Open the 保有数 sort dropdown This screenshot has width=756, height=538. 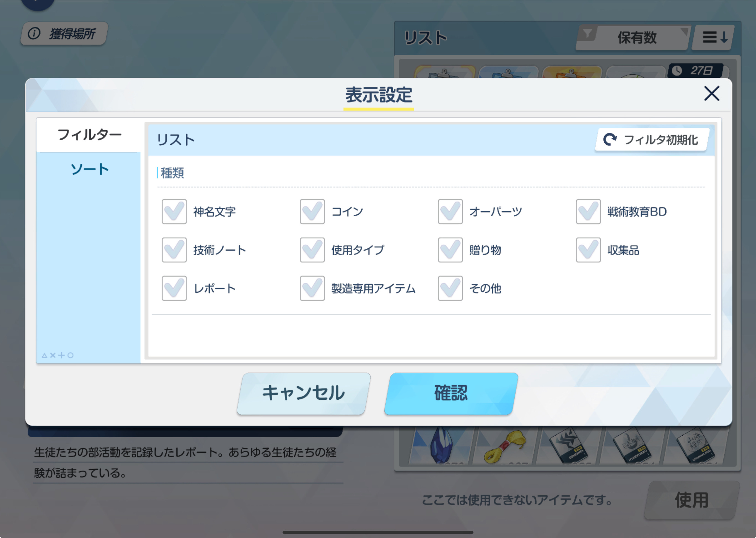(x=636, y=38)
